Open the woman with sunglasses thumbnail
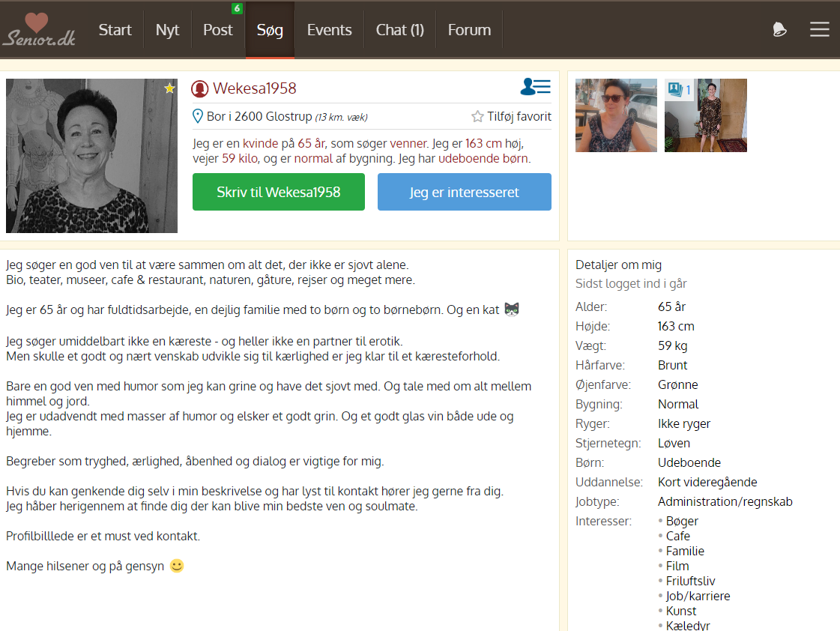 coord(616,115)
